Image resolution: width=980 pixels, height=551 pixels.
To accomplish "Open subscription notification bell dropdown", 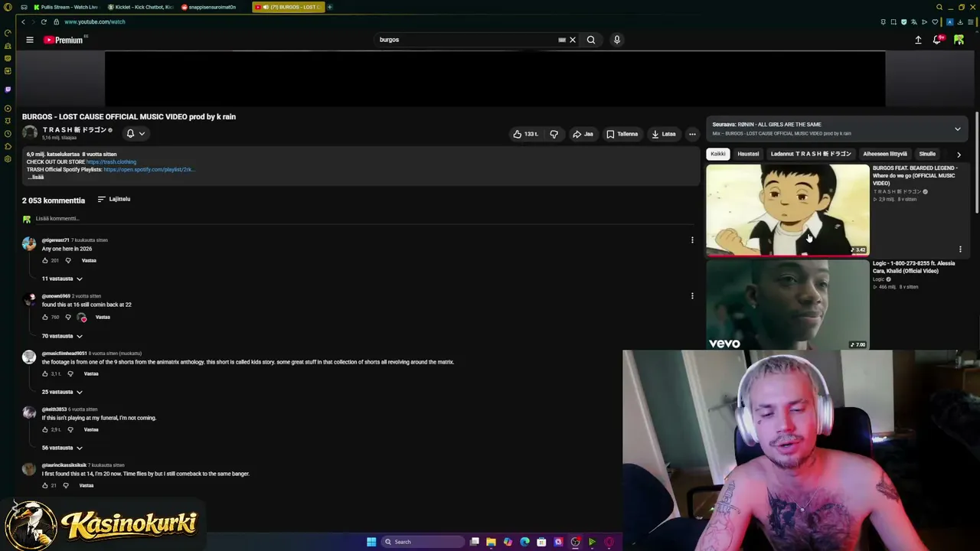I will click(x=135, y=133).
